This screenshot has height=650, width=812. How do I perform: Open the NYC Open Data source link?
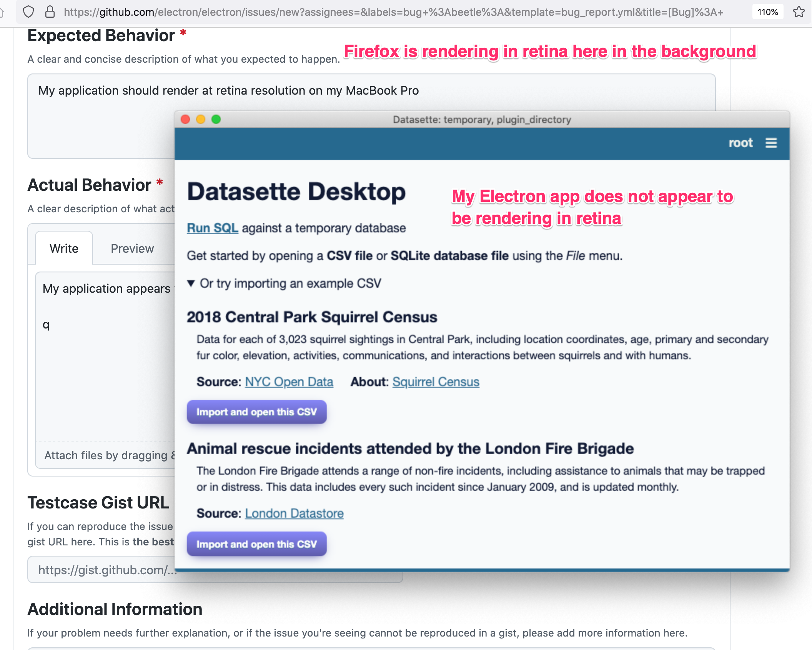click(x=289, y=382)
